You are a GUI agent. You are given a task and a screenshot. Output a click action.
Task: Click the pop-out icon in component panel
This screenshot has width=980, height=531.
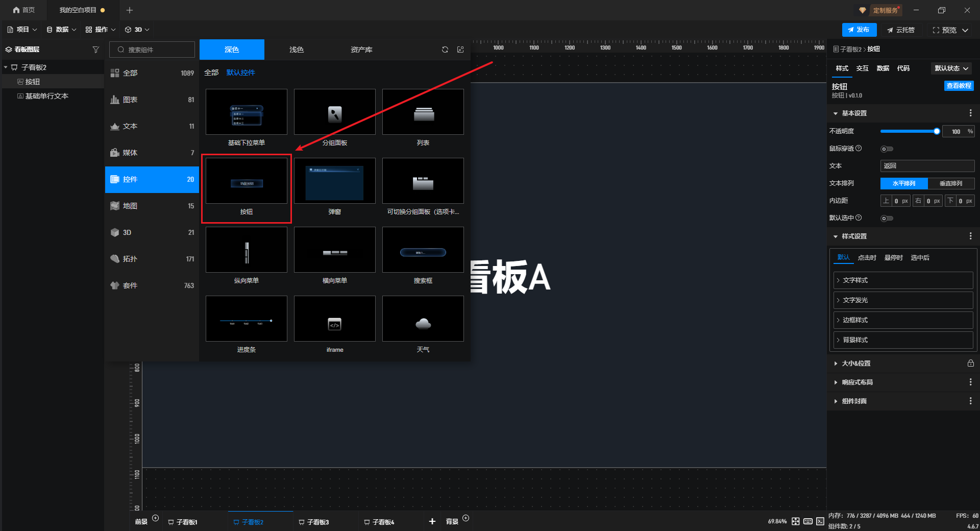(x=460, y=50)
